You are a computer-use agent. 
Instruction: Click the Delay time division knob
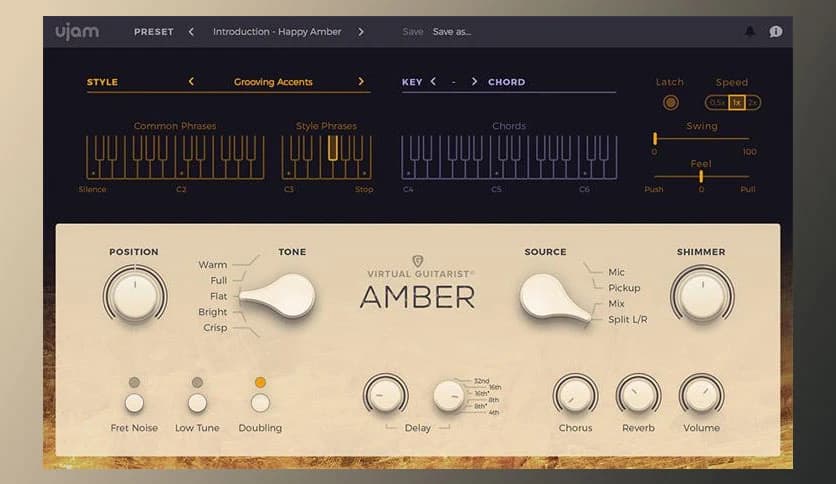[448, 396]
